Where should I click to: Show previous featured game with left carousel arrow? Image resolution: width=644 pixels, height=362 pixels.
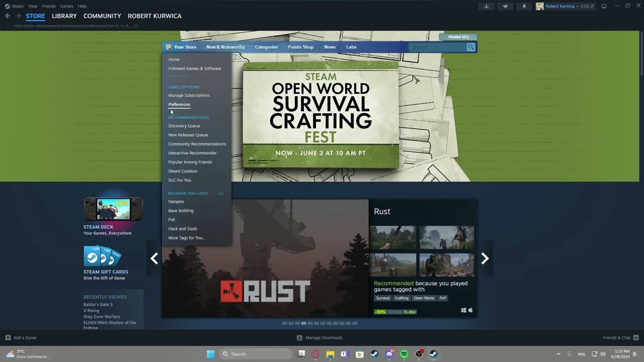point(154,258)
